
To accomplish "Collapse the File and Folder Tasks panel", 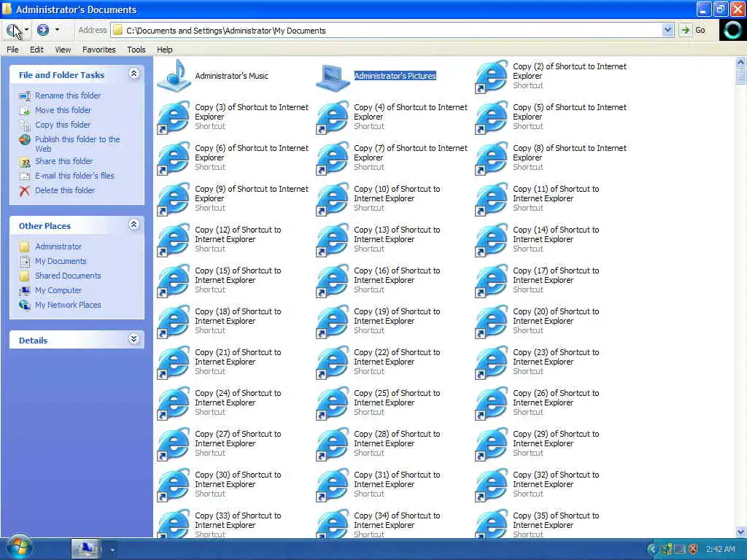I will [x=134, y=74].
